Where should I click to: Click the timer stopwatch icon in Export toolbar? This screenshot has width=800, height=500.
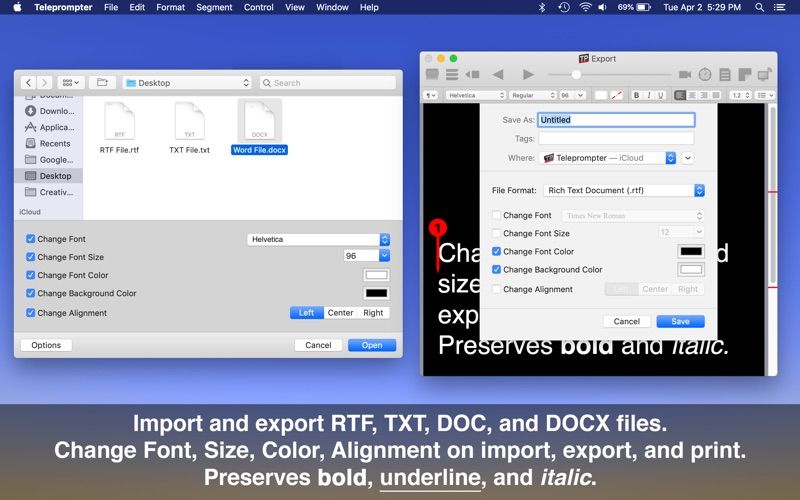[x=705, y=74]
